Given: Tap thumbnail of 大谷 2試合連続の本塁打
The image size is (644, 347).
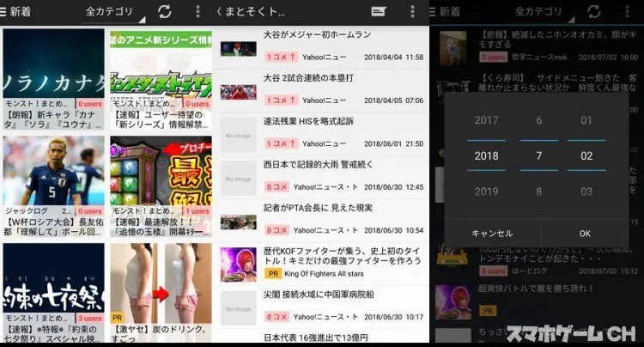Looking at the screenshot, I should tap(238, 92).
